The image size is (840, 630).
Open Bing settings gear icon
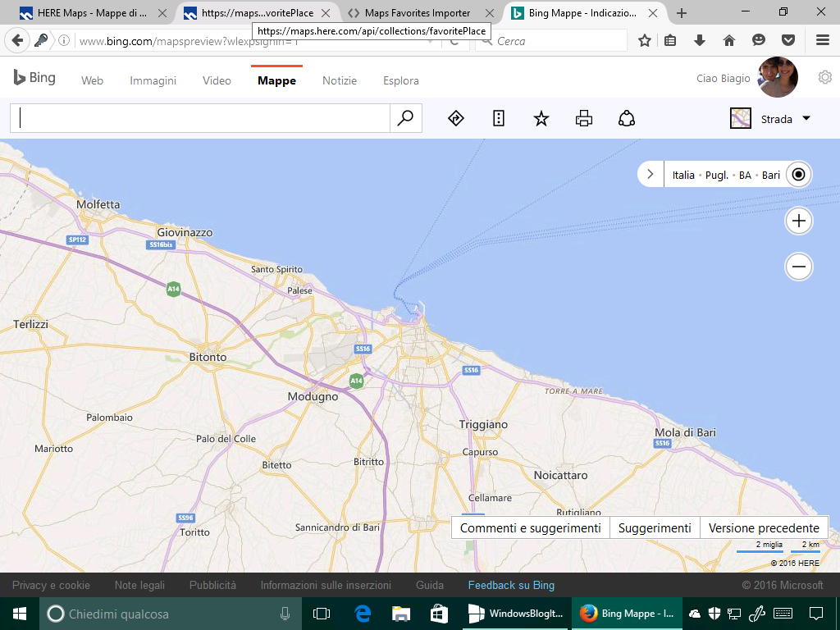825,78
